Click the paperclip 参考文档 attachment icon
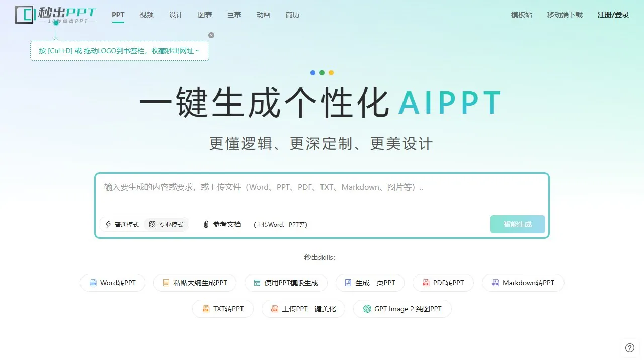Image resolution: width=644 pixels, height=362 pixels. [206, 224]
